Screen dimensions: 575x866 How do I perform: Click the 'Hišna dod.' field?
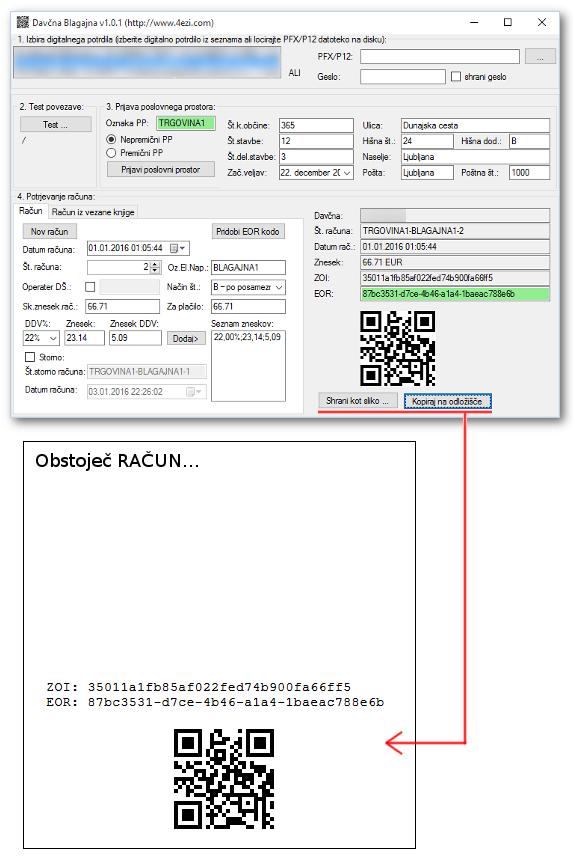pyautogui.click(x=529, y=141)
